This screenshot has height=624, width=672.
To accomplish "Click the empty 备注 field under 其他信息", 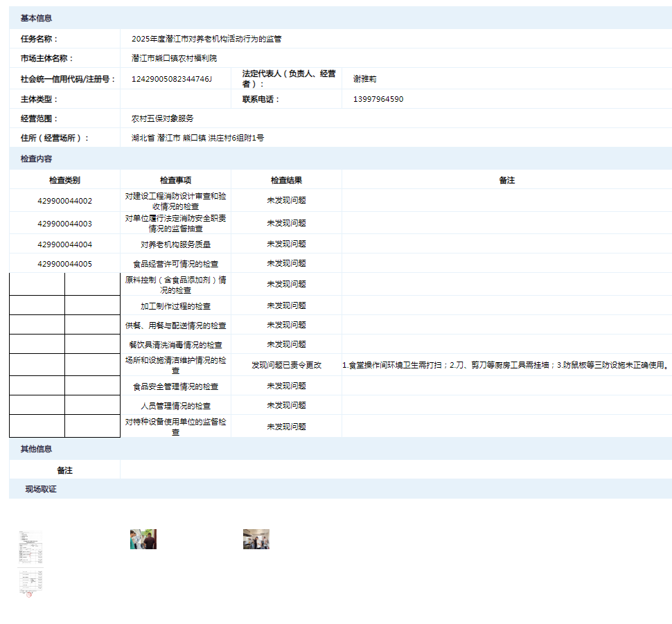I will click(x=395, y=470).
